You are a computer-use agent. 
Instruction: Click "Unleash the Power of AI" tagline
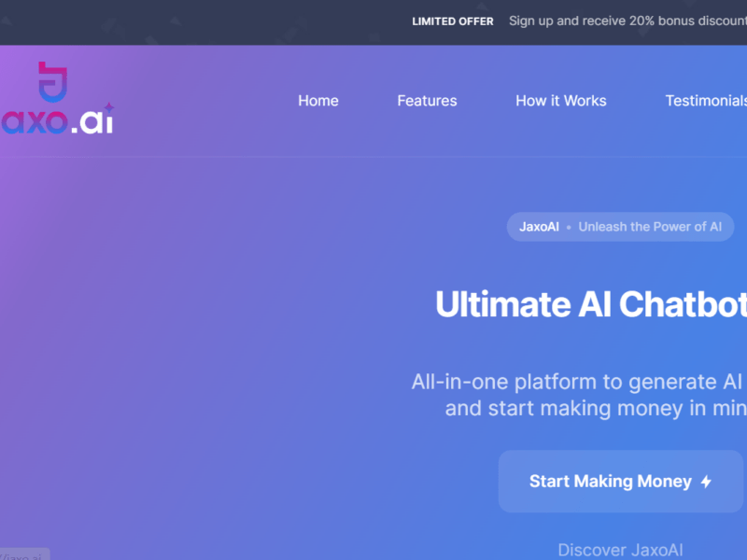(650, 227)
